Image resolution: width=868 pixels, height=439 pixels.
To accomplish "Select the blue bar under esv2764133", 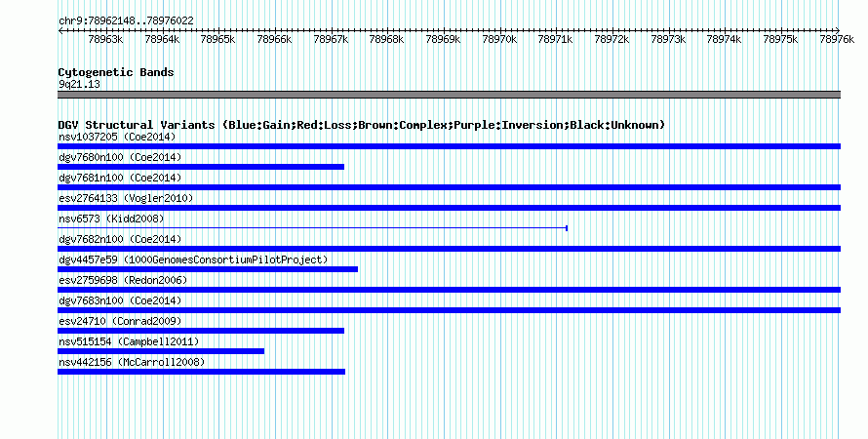I will [449, 208].
